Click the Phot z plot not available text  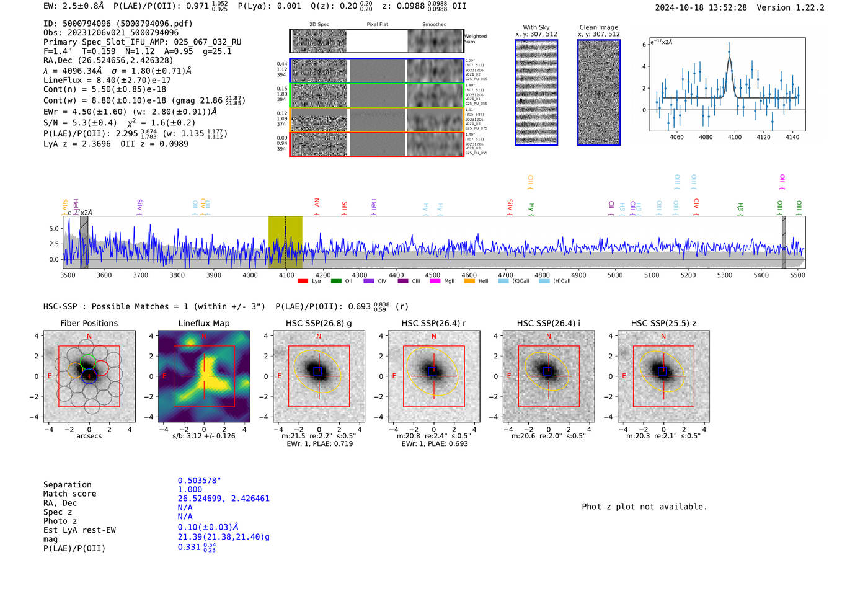point(645,507)
